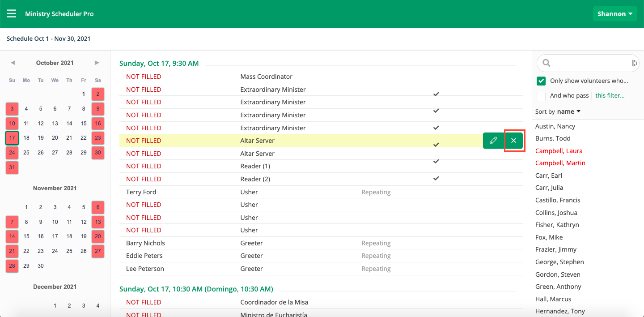Click NOT FILLED for Mass Coordinator
Viewport: 644px width, 317px height.
(x=144, y=77)
